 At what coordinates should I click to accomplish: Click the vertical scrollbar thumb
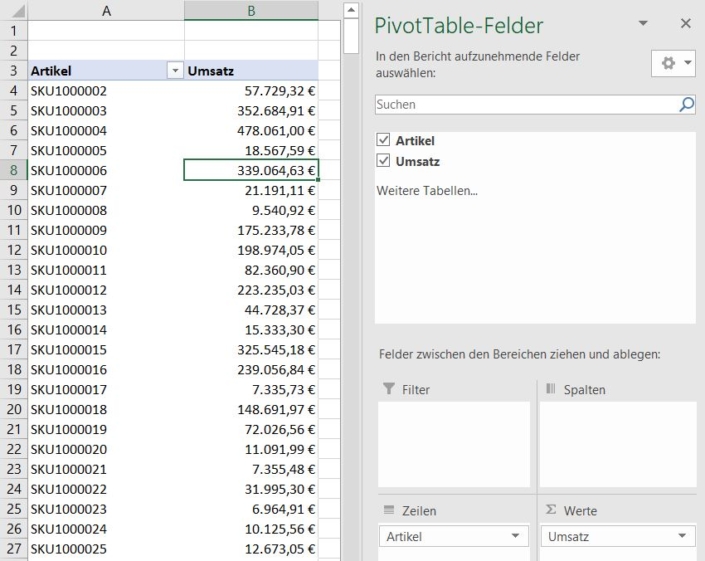[351, 36]
